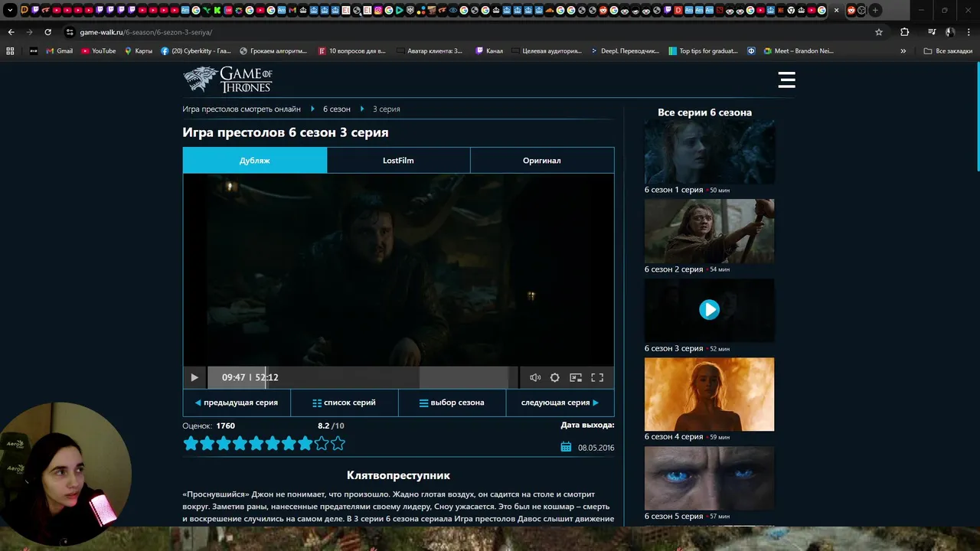Bookmark this page with the star icon
The image size is (980, 551).
(879, 32)
